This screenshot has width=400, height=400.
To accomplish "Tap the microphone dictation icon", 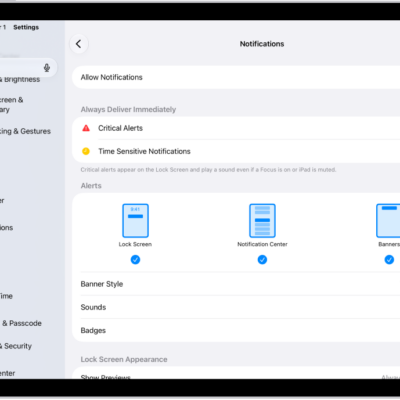I will (47, 68).
